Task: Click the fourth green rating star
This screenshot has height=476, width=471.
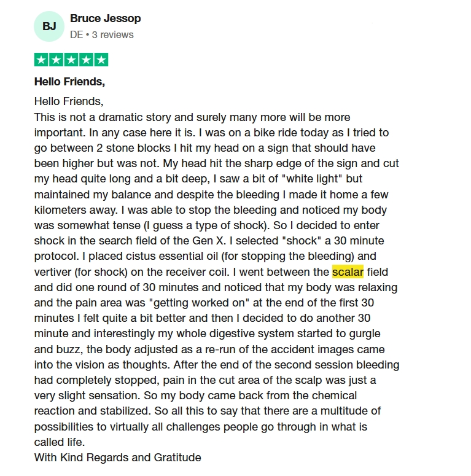Action: pos(85,60)
